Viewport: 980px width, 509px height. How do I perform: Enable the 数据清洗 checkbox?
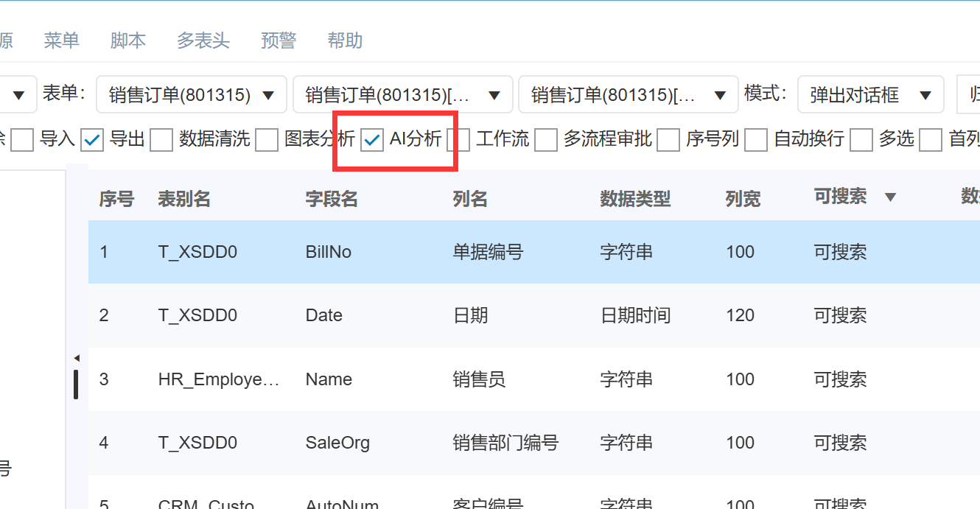click(x=161, y=140)
